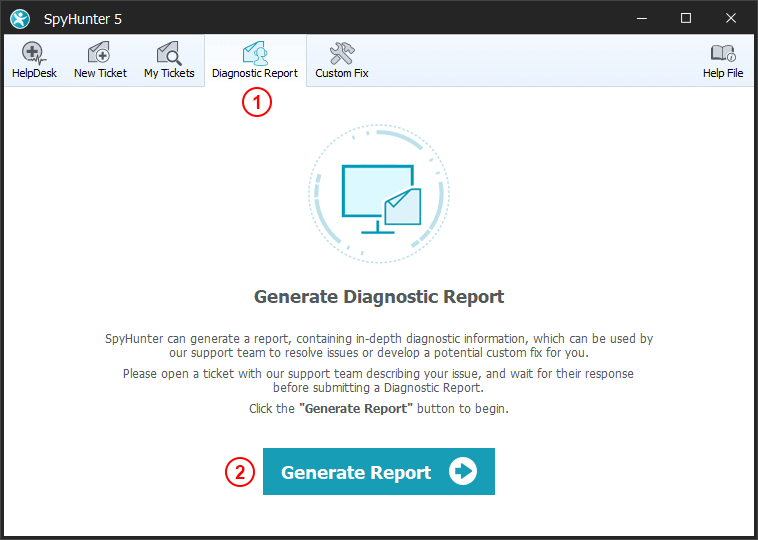The image size is (758, 540).
Task: Click the 'HelpDesk' text label
Action: [x=34, y=73]
